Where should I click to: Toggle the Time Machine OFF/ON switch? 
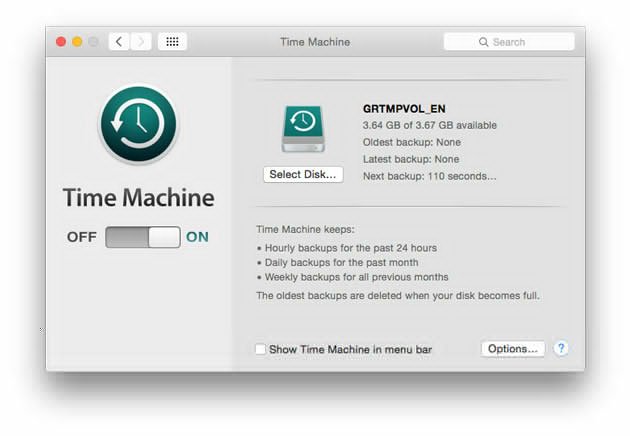tap(143, 237)
